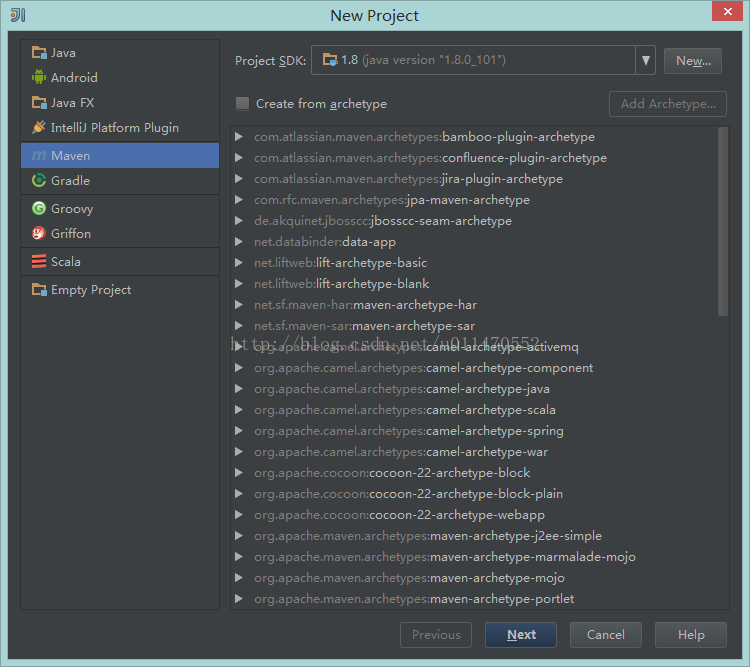750x667 pixels.
Task: Select Java project type label
Action: 63,53
